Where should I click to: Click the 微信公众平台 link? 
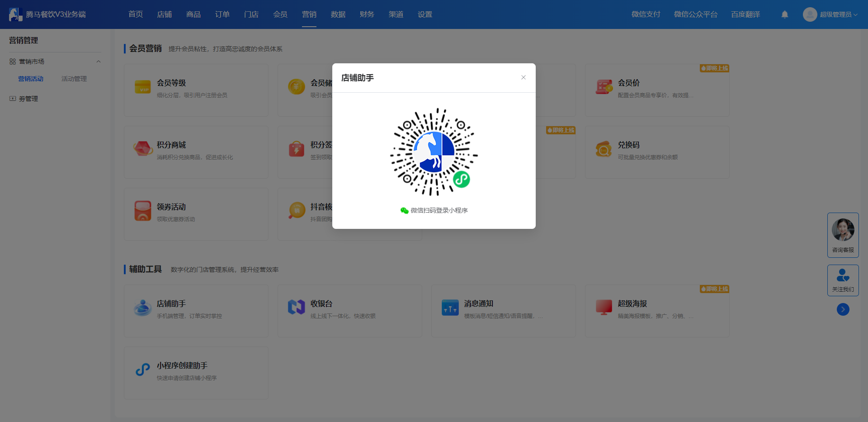coord(696,14)
